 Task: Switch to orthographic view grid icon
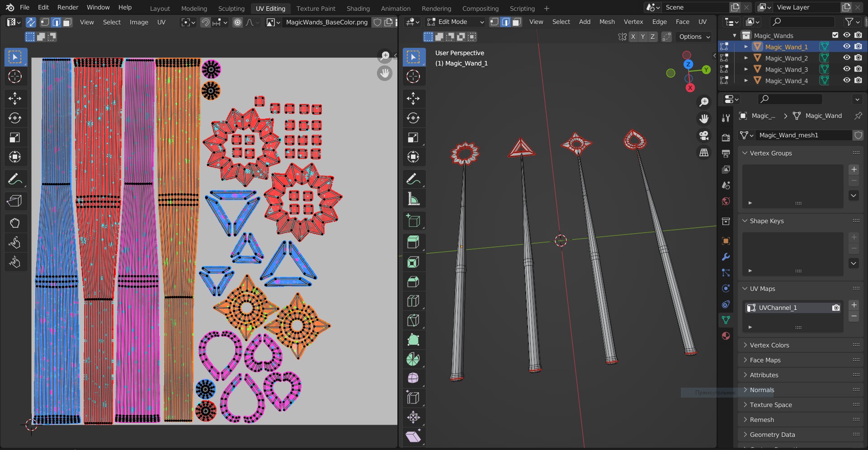coord(704,153)
